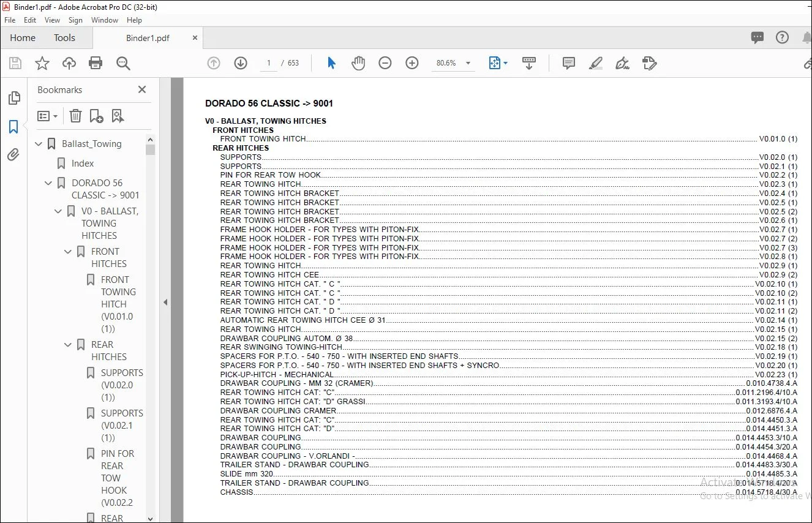Click the FRONT TOWING HITCH index entry
Viewport: 812px width, 523px height.
pos(509,139)
